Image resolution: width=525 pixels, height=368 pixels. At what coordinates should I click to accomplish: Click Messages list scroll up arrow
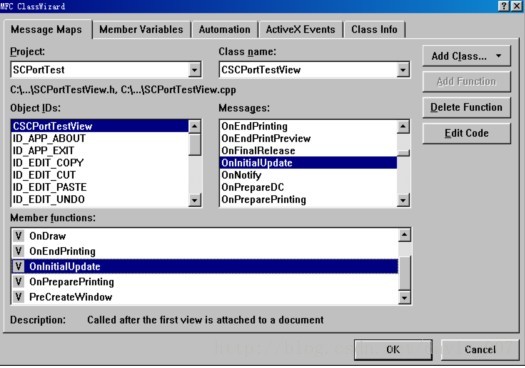pos(403,127)
